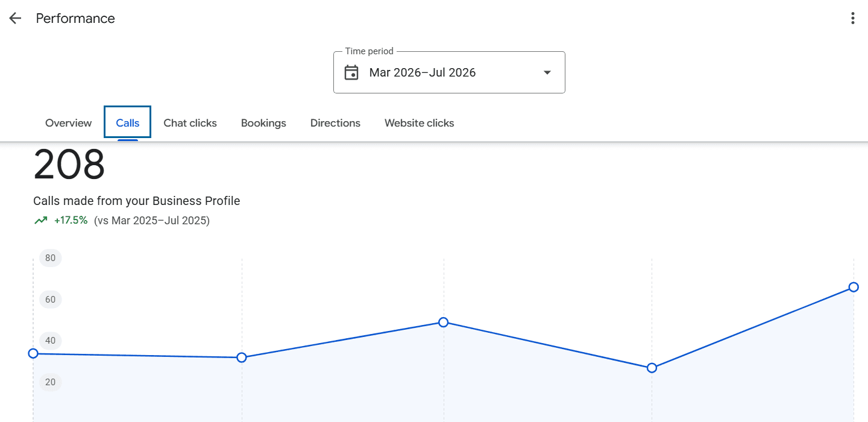The image size is (868, 422).
Task: Click the middle peak data point
Action: 444,323
